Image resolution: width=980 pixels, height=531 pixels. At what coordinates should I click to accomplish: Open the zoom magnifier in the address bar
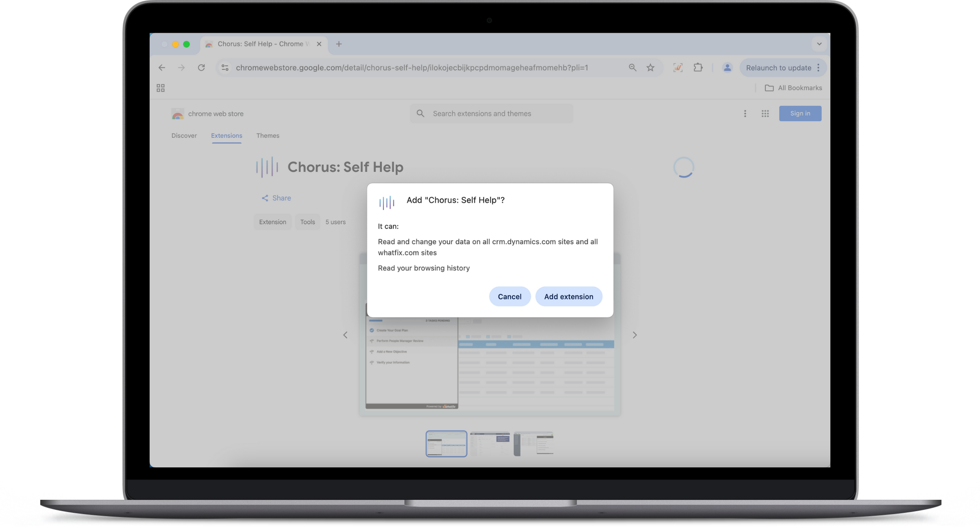pos(632,68)
